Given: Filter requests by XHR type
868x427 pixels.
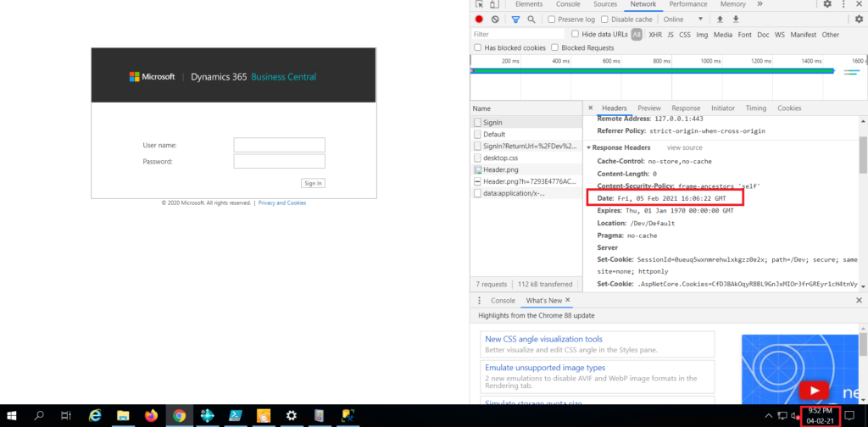Looking at the screenshot, I should point(655,34).
